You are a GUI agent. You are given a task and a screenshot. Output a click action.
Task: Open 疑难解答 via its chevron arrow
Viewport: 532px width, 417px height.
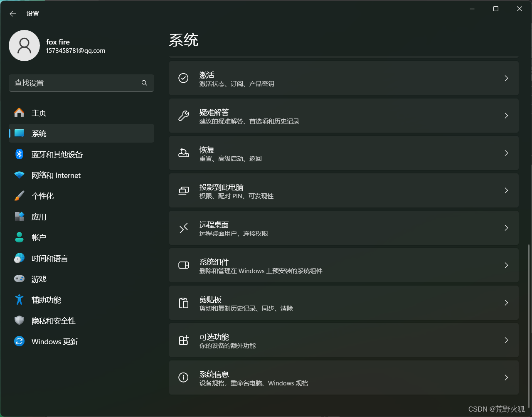[x=506, y=116]
